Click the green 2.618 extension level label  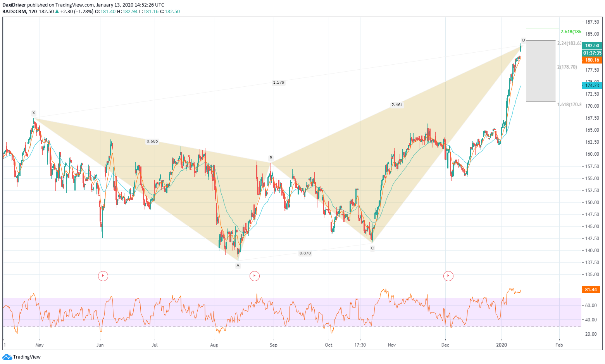click(x=571, y=32)
